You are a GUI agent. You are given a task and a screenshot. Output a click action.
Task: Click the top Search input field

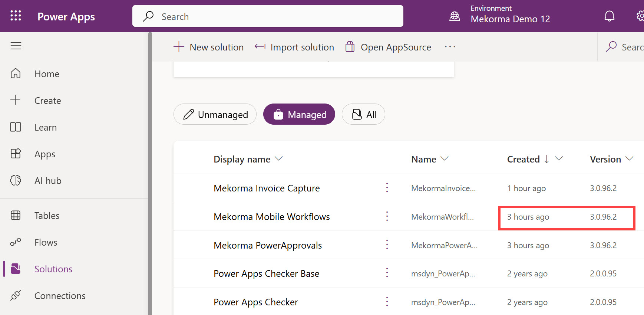click(268, 16)
